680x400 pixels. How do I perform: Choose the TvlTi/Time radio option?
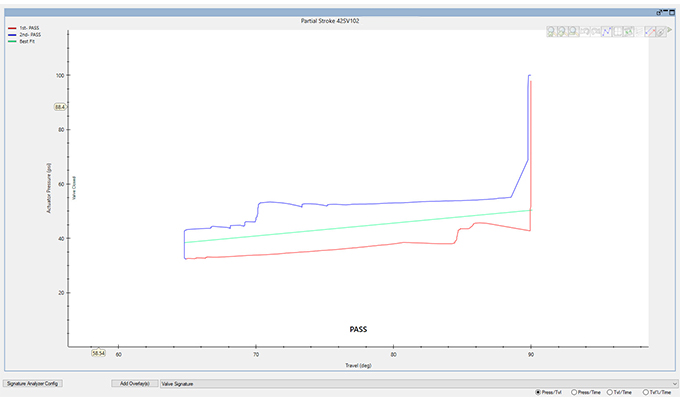(x=647, y=392)
